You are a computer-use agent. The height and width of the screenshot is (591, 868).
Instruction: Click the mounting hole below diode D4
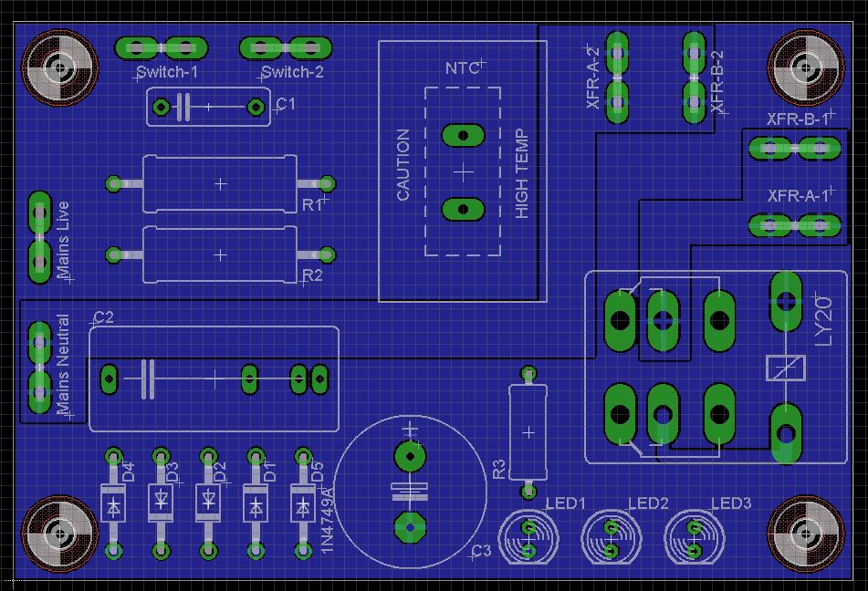pos(60,534)
